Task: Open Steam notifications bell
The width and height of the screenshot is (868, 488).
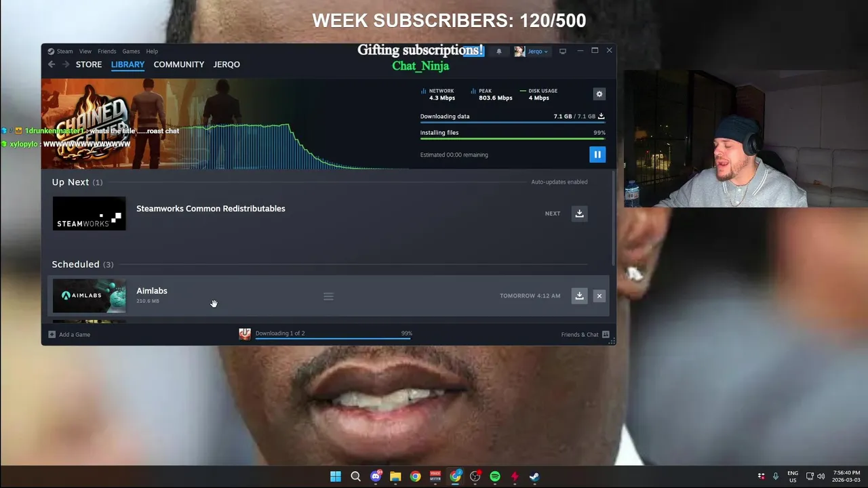Action: point(499,52)
